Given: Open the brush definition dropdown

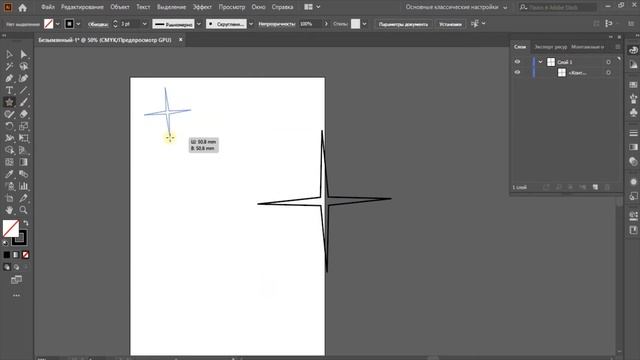Looking at the screenshot, I should (x=251, y=24).
